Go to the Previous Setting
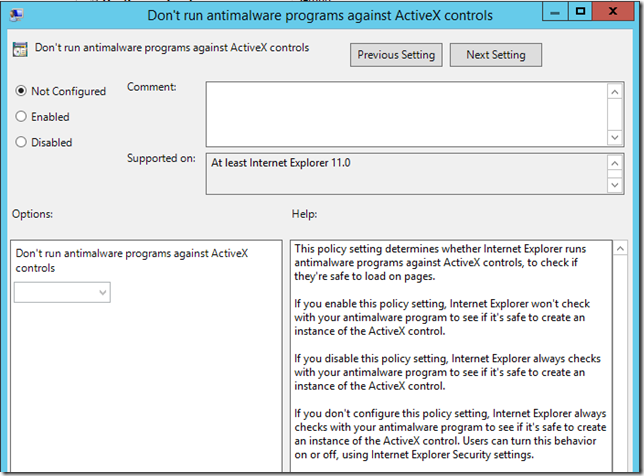 (x=396, y=55)
